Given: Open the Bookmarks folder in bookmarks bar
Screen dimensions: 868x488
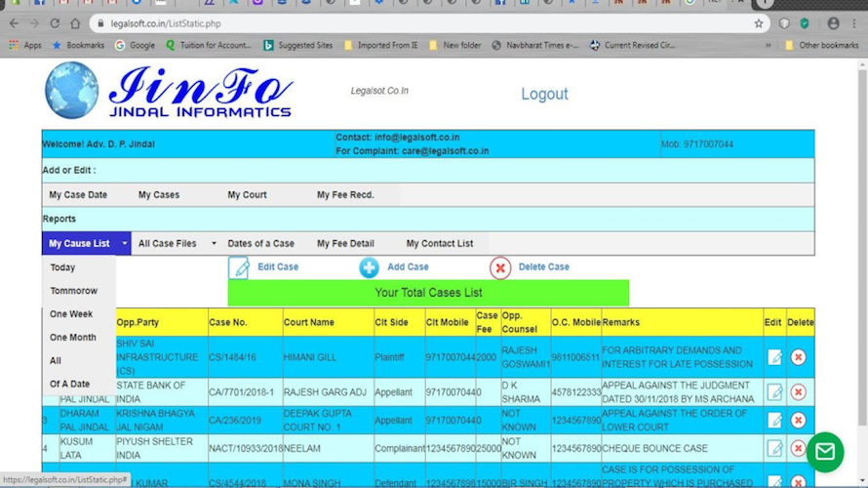Looking at the screenshot, I should [x=78, y=46].
